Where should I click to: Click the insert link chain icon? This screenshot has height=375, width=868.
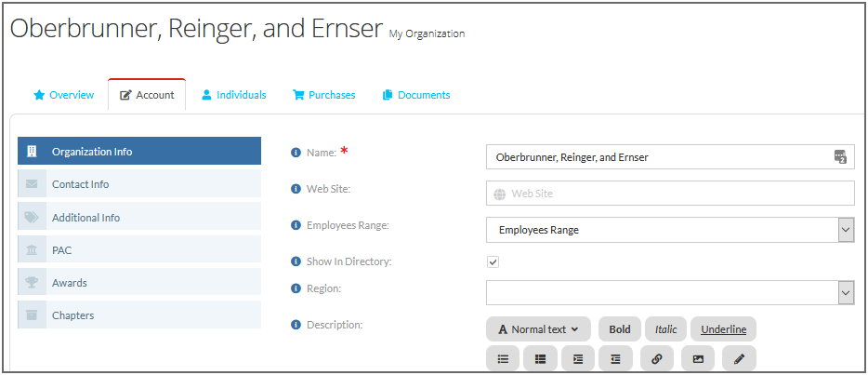(657, 359)
